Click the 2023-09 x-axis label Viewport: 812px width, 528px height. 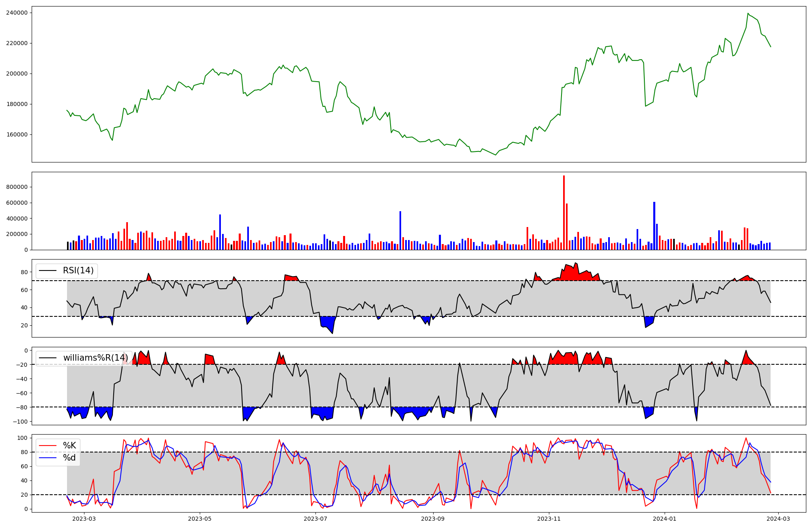click(x=433, y=519)
